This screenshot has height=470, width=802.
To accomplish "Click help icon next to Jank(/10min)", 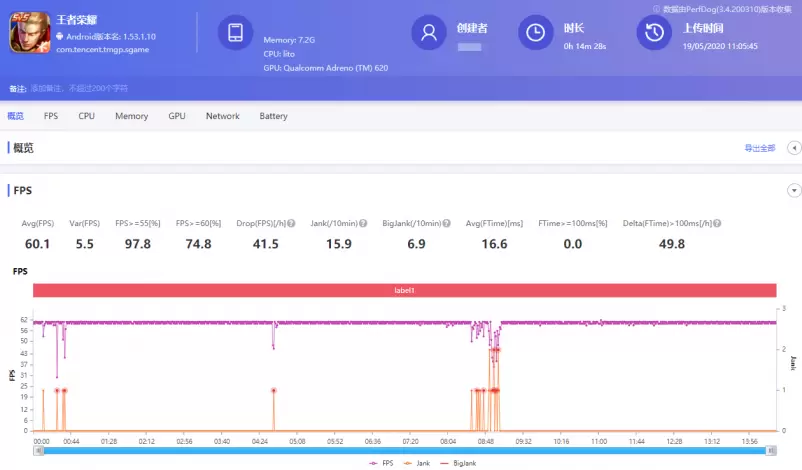I will 363,223.
